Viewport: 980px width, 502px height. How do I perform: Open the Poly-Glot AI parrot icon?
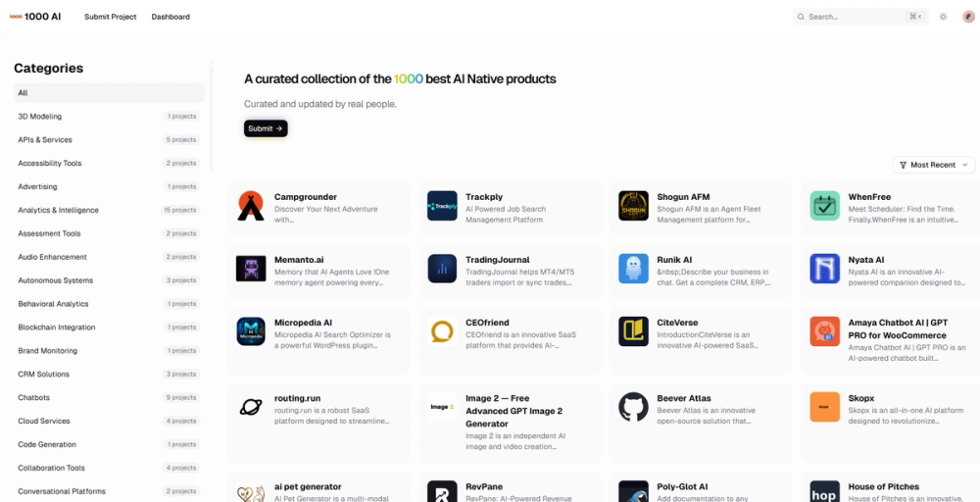pos(633,492)
